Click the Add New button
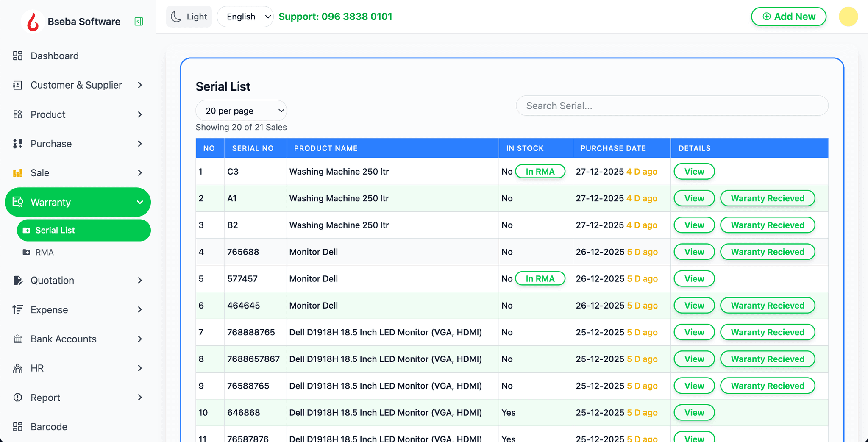Image resolution: width=868 pixels, height=442 pixels. tap(788, 17)
